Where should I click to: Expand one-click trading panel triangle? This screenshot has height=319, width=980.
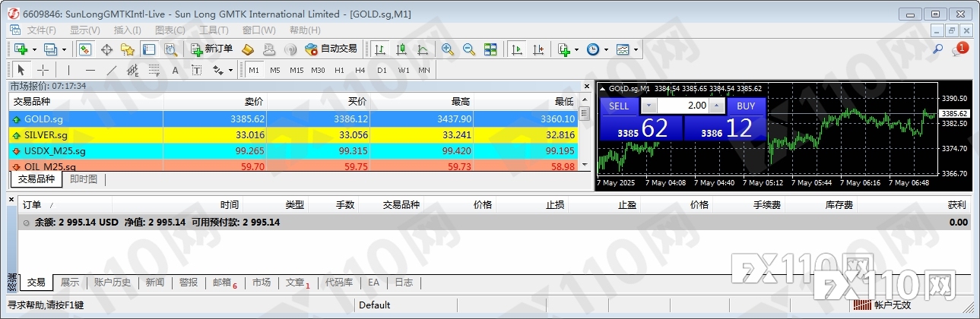click(604, 88)
